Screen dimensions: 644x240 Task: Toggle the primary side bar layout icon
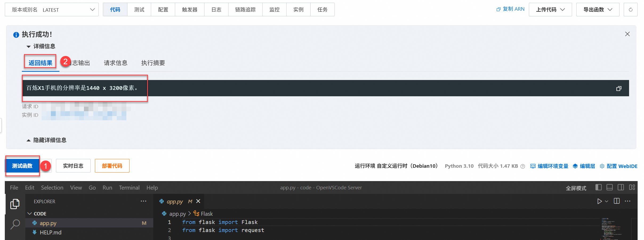(x=598, y=187)
